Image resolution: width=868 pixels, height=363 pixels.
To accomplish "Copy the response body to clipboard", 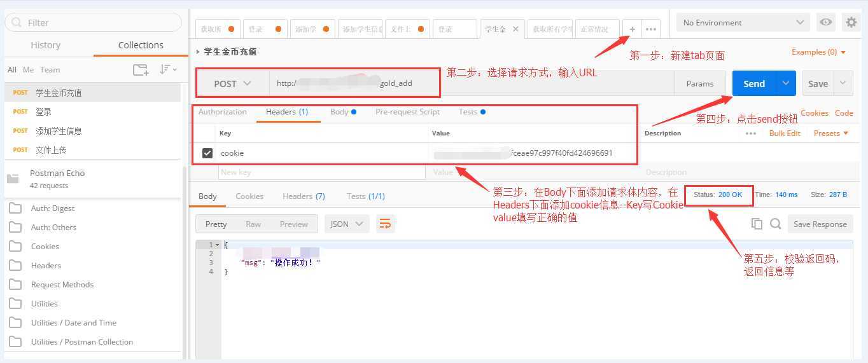I will coord(757,224).
